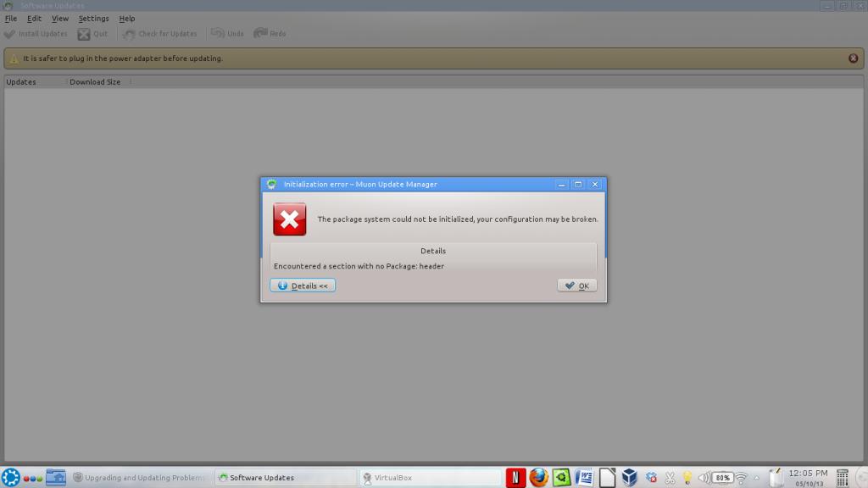Click the volume speaker icon in the tray
Viewport: 868px width, 488px height.
pyautogui.click(x=704, y=478)
